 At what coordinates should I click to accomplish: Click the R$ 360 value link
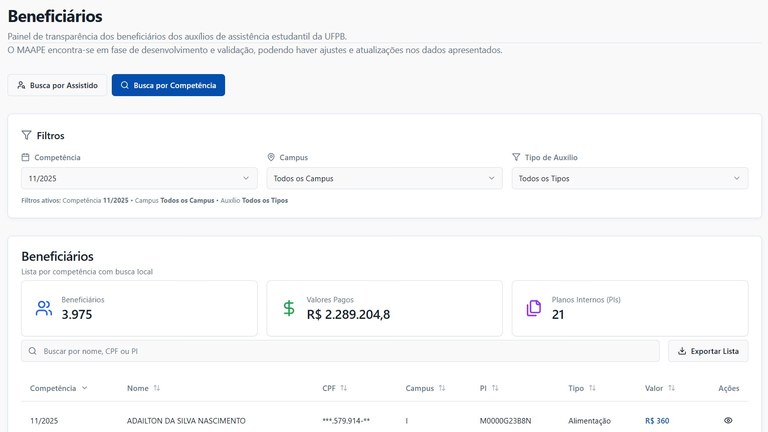[657, 421]
